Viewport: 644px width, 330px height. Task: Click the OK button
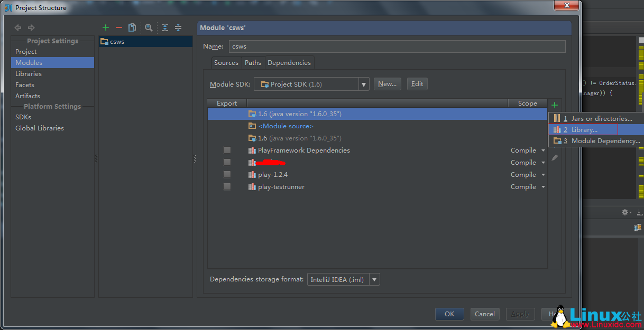click(449, 314)
